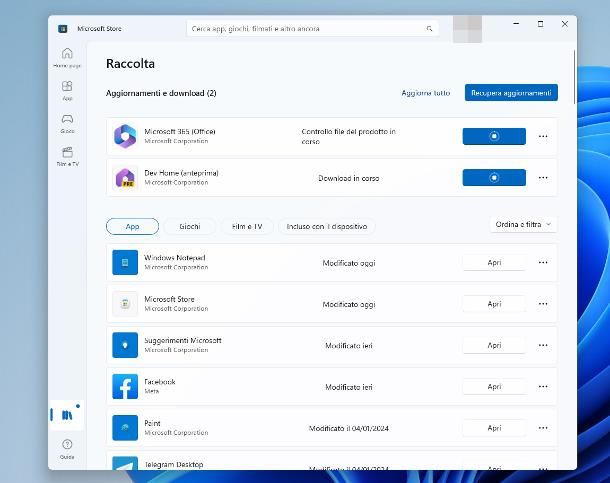Open the Guida help icon
Image resolution: width=610 pixels, height=483 pixels.
coord(67,448)
